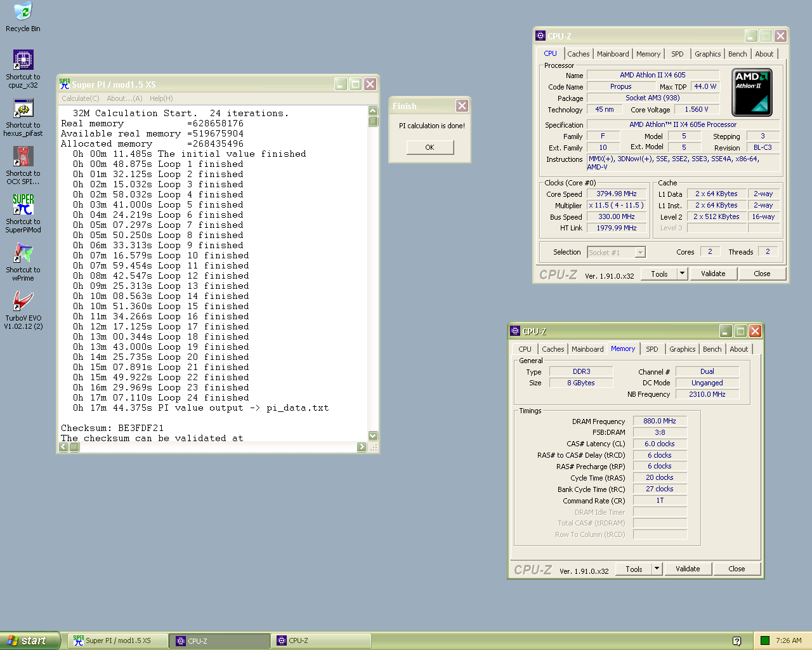Open the Help menu in Super PI

pos(161,98)
